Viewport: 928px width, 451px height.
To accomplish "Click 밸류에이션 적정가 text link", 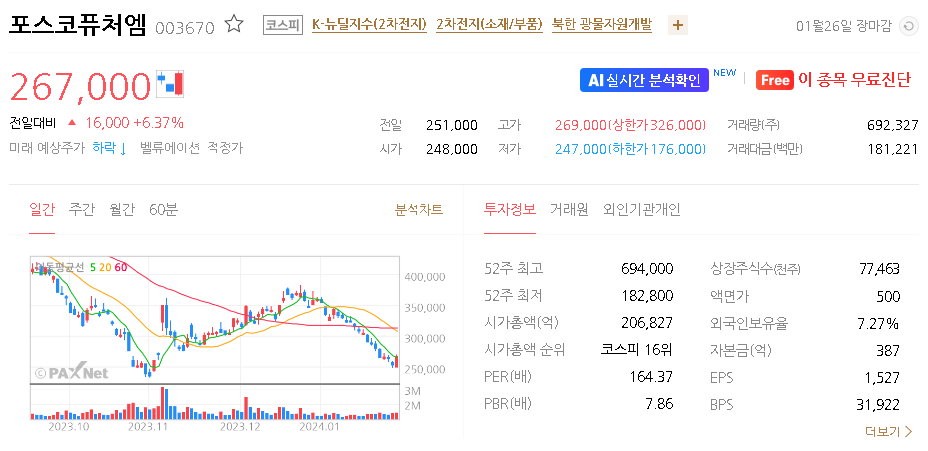I will pos(191,148).
